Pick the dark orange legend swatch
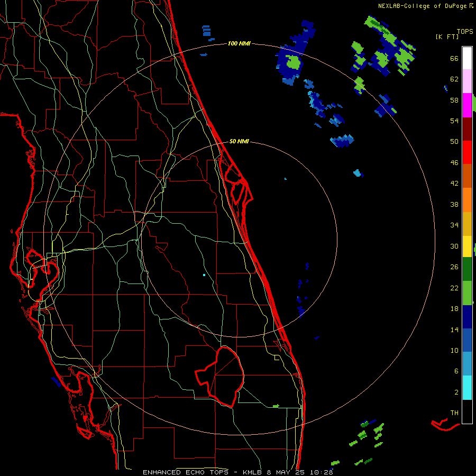 [x=467, y=176]
